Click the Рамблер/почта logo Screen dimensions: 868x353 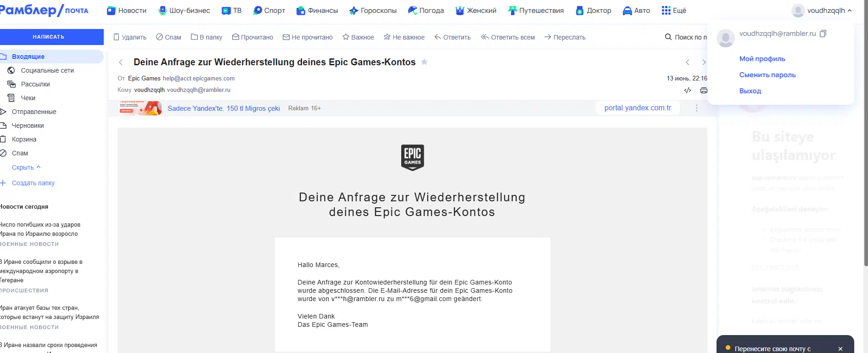pyautogui.click(x=45, y=10)
